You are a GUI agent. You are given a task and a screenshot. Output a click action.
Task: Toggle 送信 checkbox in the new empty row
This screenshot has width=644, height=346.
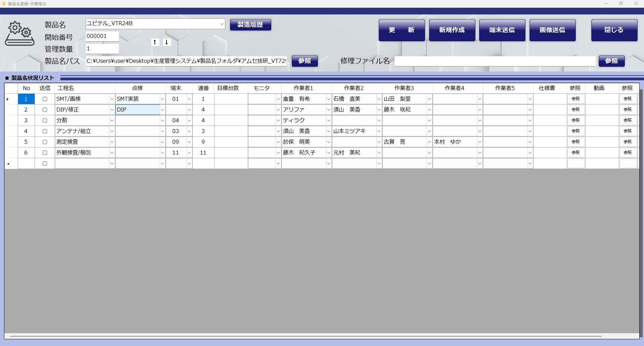pyautogui.click(x=45, y=164)
